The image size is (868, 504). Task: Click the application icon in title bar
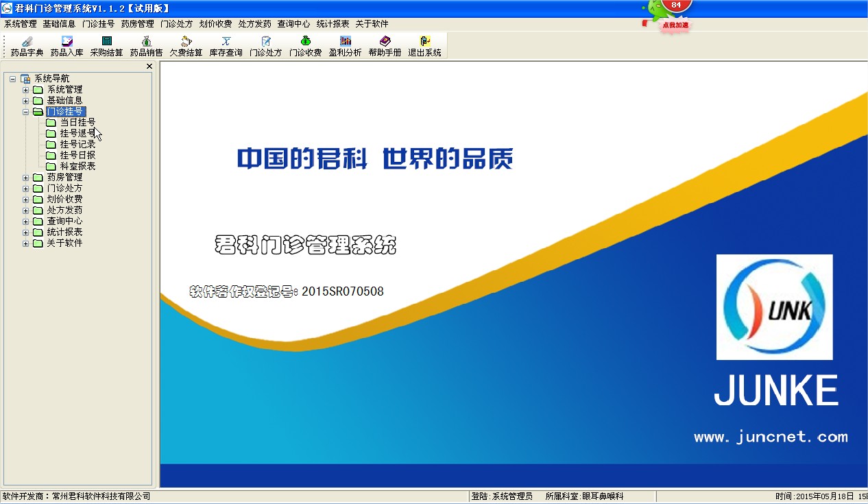[7, 8]
